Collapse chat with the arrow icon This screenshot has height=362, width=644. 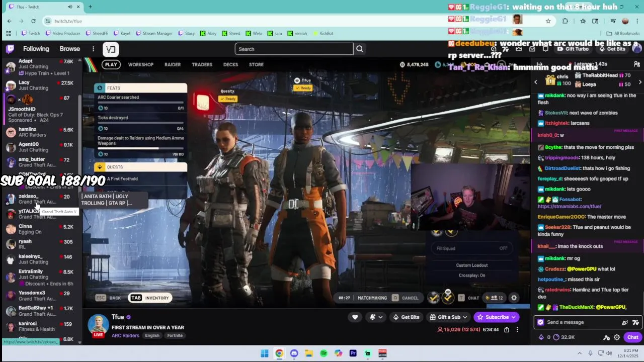click(539, 64)
